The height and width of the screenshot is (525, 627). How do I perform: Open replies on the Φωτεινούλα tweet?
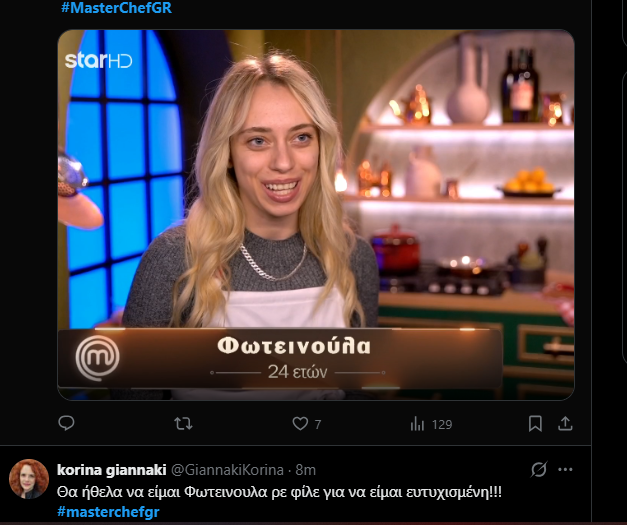click(x=66, y=423)
